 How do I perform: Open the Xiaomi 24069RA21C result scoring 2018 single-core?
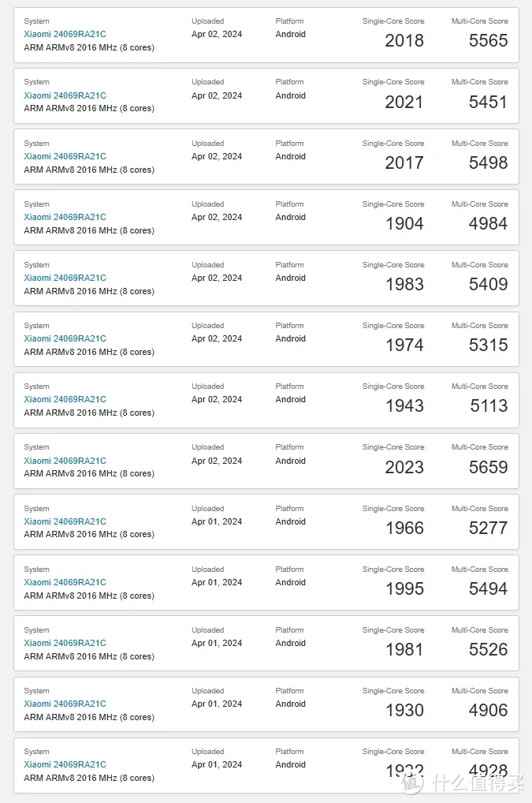(65, 34)
